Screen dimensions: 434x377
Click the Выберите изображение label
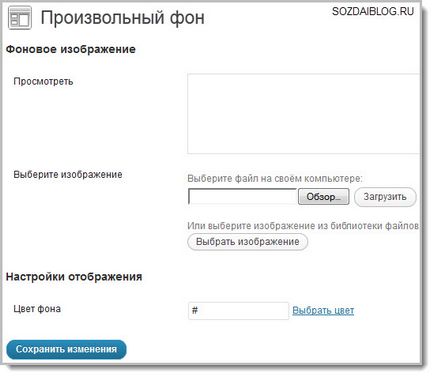coord(68,174)
